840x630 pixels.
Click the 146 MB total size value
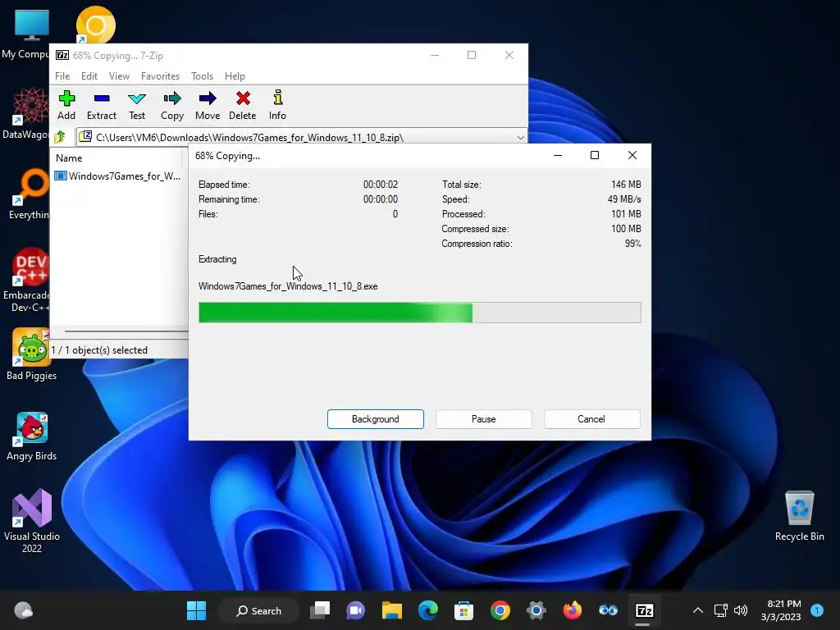tap(626, 185)
